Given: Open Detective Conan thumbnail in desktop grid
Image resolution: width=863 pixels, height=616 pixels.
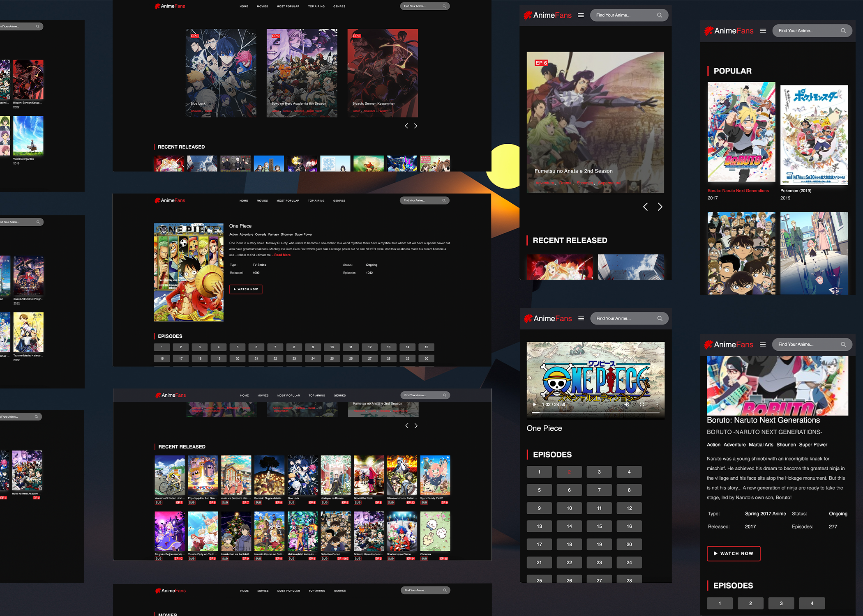Looking at the screenshot, I should 336,531.
